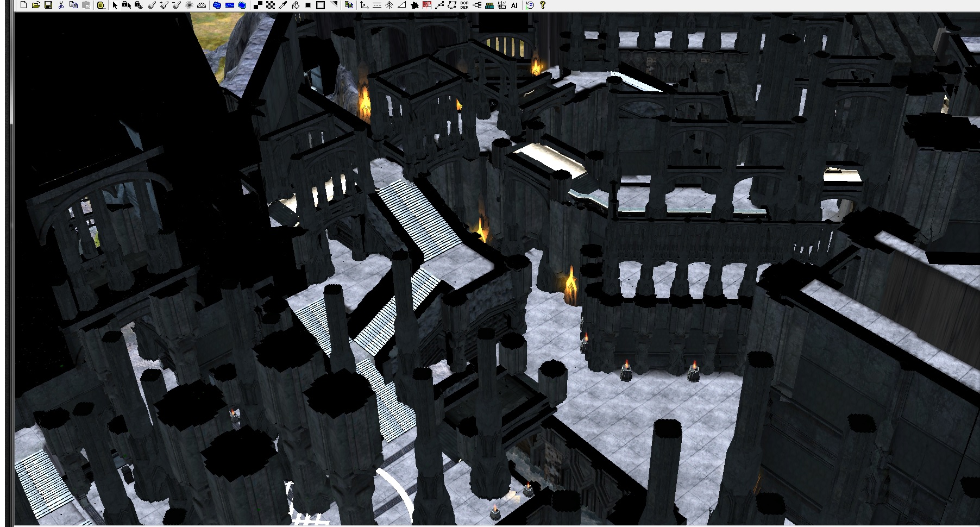Copy selection with the two pages icon
This screenshot has width=980, height=527.
pyautogui.click(x=73, y=5)
